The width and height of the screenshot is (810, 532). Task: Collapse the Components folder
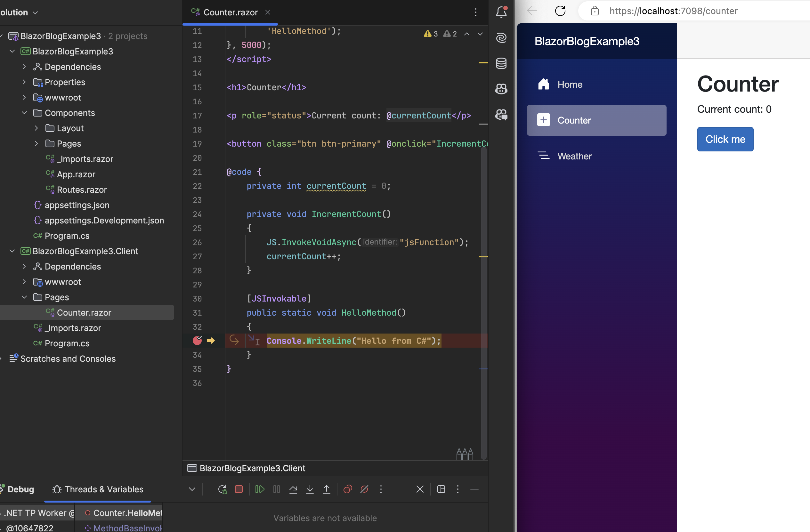coord(24,113)
